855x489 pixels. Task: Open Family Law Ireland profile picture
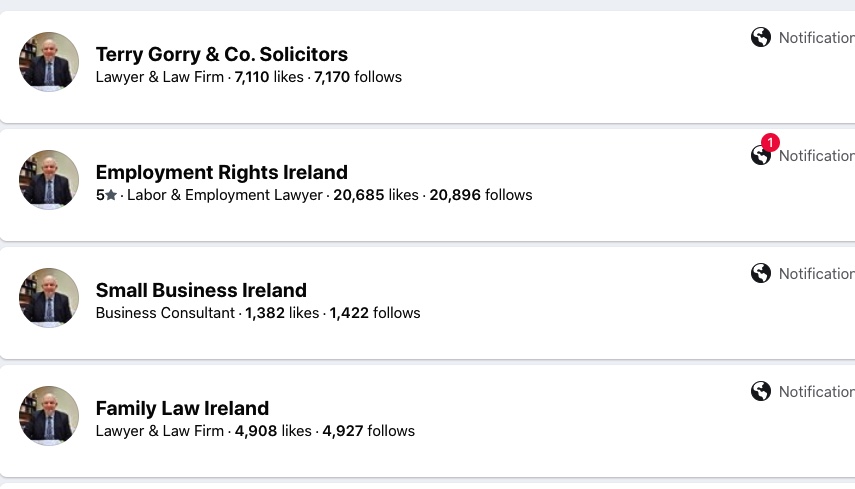coord(49,415)
